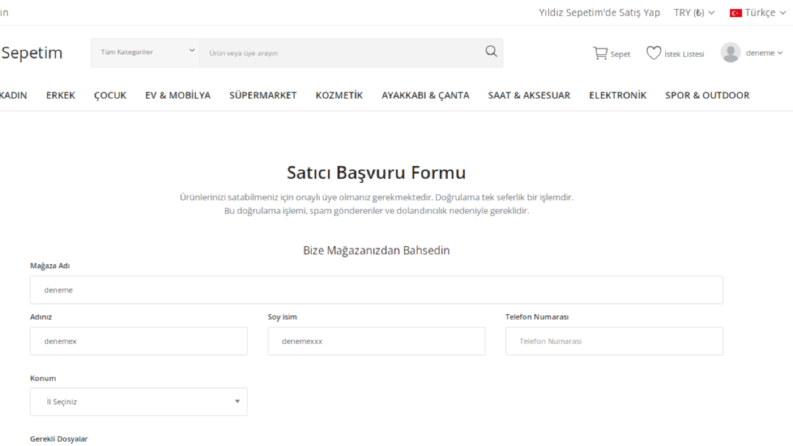Open Tüm Kategoriler dropdown
Screen dimensions: 793x446
[x=145, y=53]
